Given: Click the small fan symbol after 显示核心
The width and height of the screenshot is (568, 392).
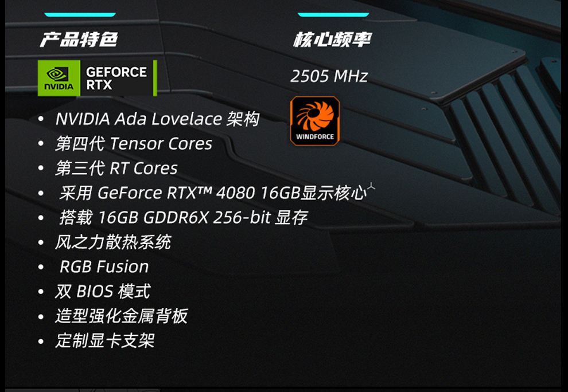Looking at the screenshot, I should (x=371, y=187).
